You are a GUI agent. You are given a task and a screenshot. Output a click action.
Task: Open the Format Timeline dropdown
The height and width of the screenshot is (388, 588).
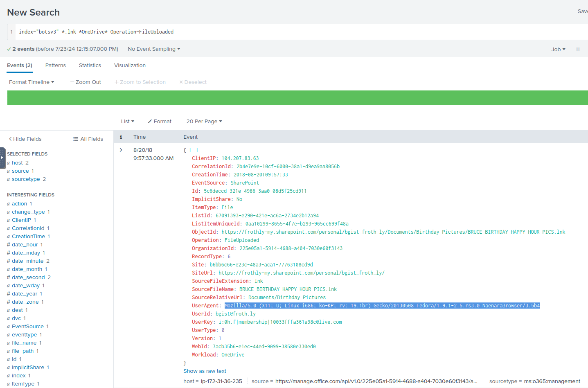tap(32, 82)
